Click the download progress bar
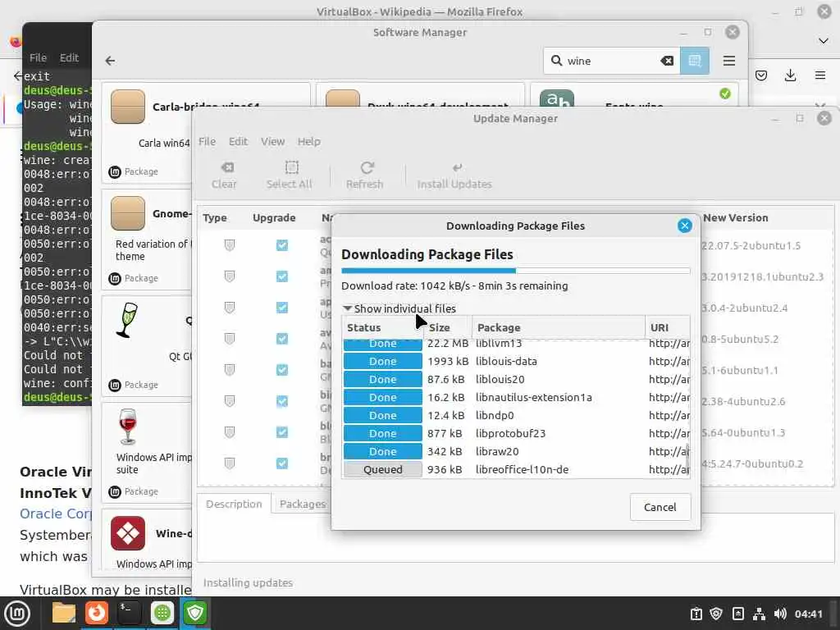Image resolution: width=840 pixels, height=630 pixels. pos(515,271)
